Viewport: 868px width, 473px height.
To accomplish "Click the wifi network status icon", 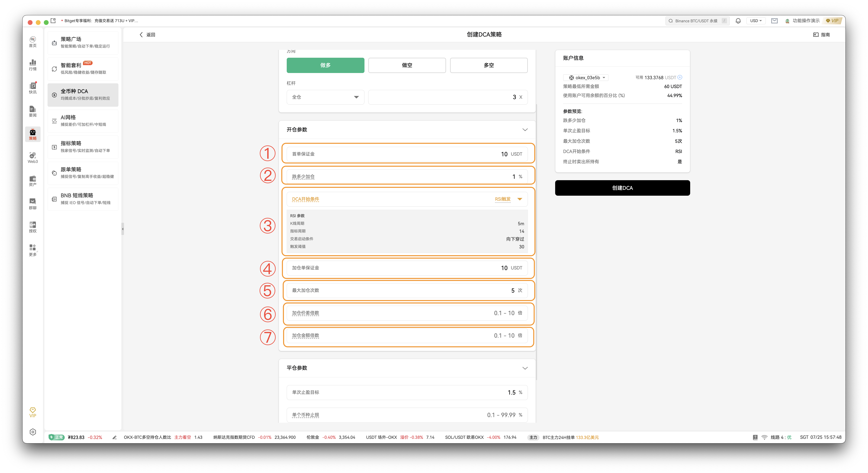I will coord(765,437).
